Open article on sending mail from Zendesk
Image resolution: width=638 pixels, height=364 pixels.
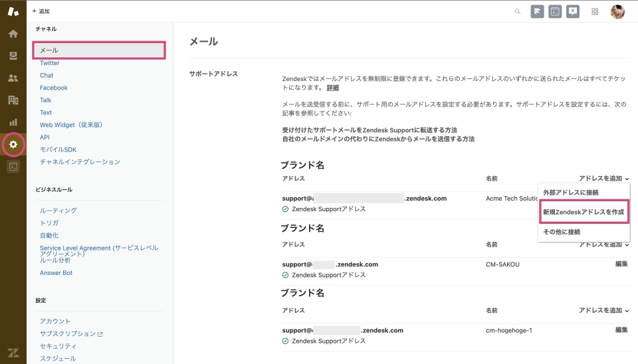(x=378, y=139)
